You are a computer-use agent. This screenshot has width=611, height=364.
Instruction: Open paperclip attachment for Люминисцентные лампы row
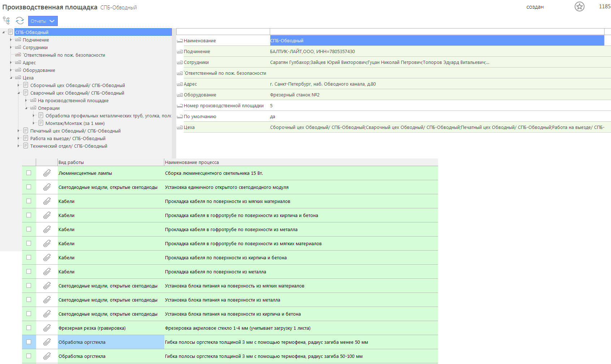(47, 173)
